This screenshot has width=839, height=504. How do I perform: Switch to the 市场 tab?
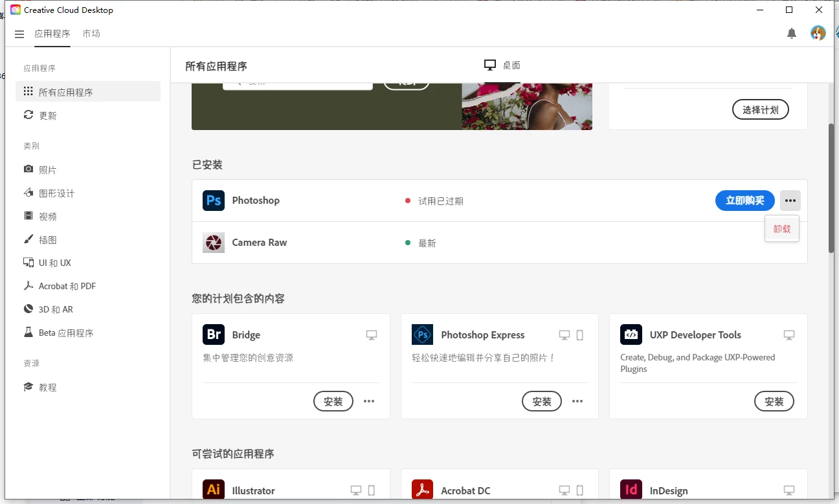pyautogui.click(x=91, y=34)
